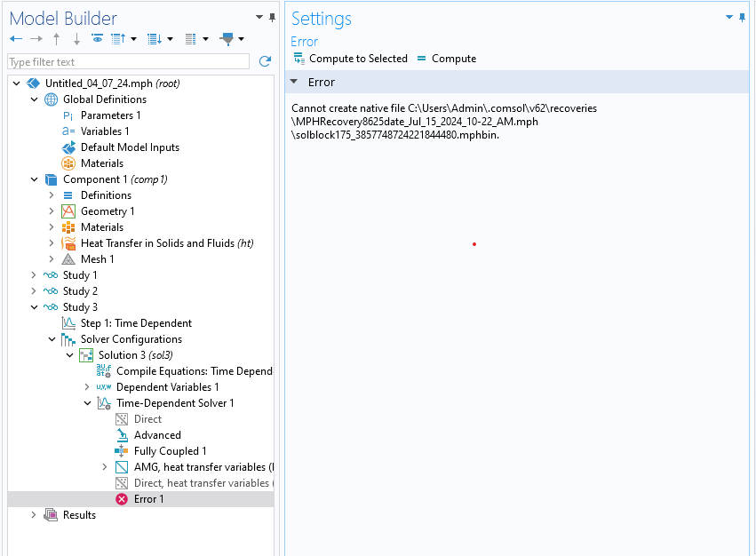Open the Mesh 1 node
This screenshot has width=756, height=556.
point(97,259)
